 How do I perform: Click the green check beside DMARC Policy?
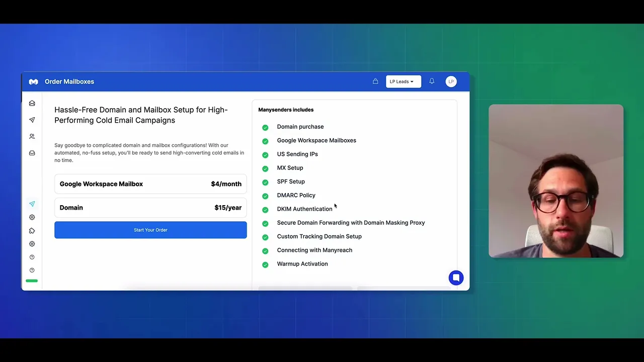coord(265,196)
